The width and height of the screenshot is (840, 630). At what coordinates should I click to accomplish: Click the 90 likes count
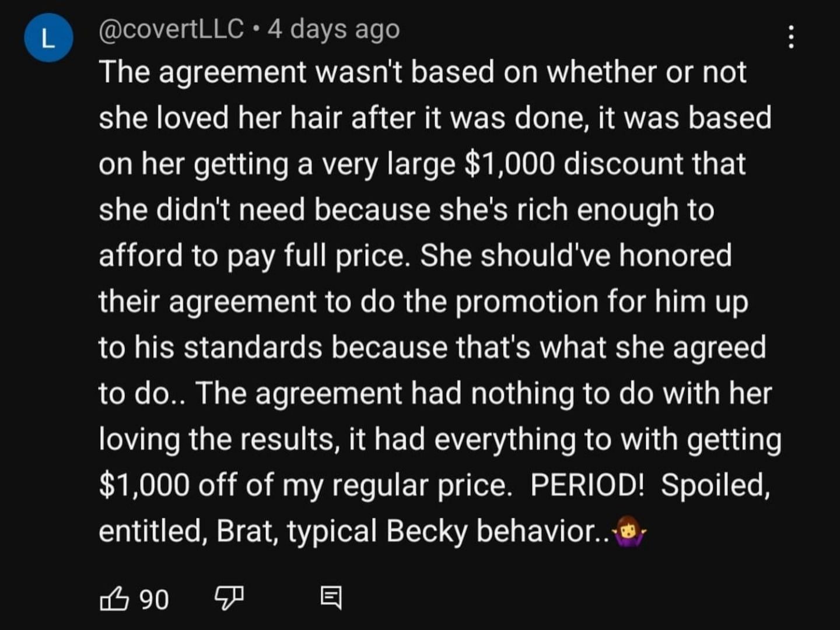155,600
